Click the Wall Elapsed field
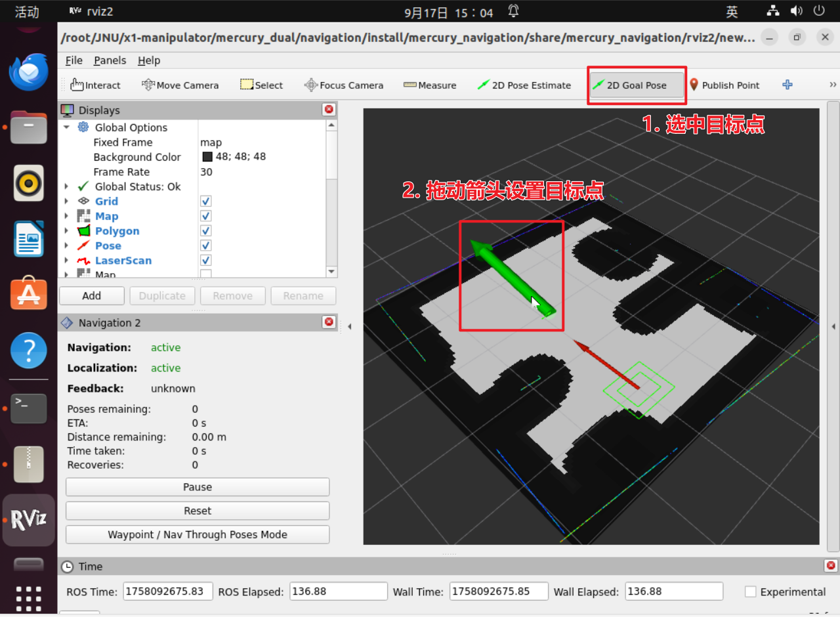840x617 pixels. pyautogui.click(x=674, y=591)
